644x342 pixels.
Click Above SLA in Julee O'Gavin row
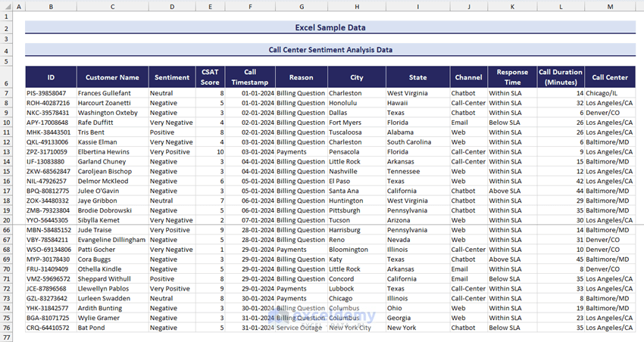512,191
